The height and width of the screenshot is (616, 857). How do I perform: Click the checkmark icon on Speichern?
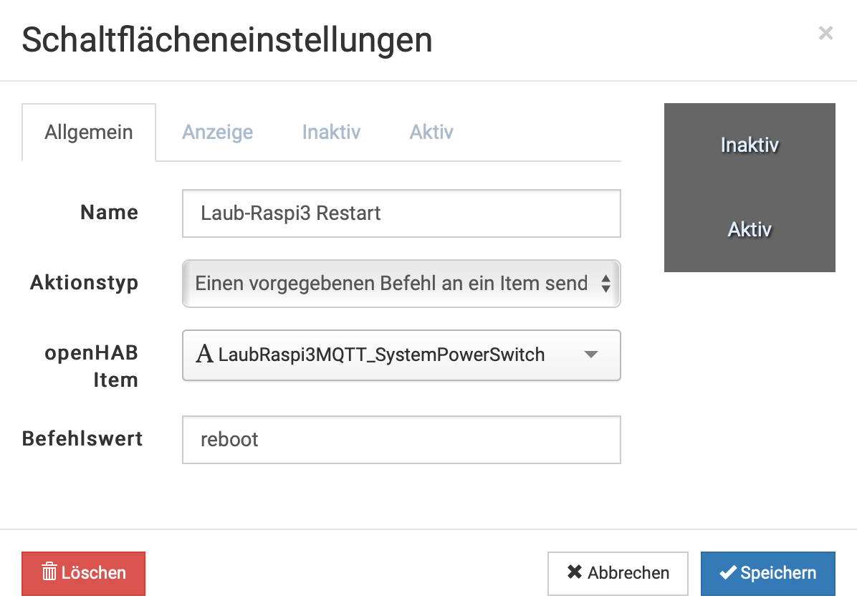tap(728, 573)
